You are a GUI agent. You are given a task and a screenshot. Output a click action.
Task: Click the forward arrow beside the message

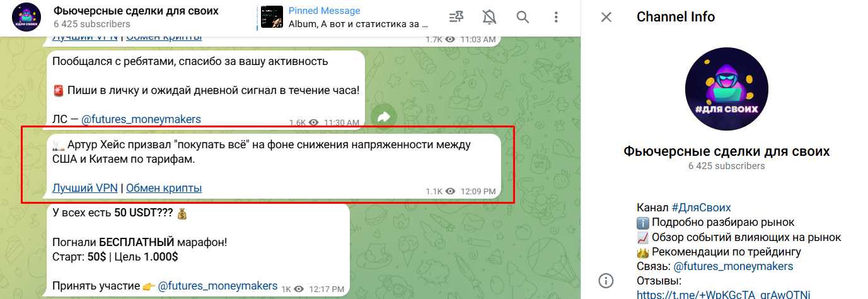pyautogui.click(x=383, y=117)
